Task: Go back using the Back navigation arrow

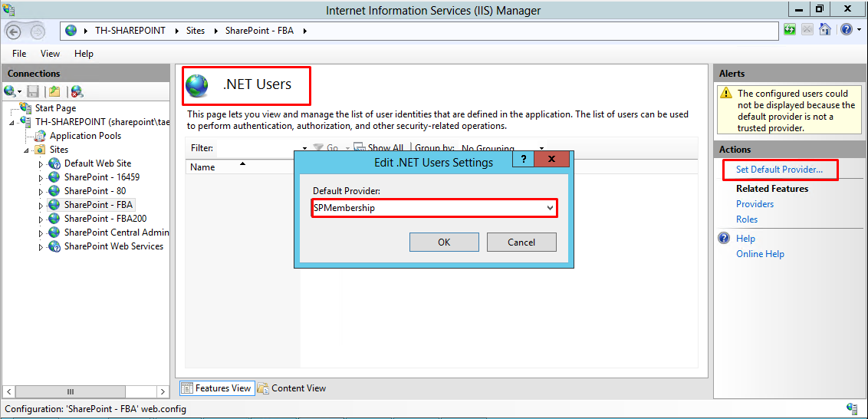Action: coord(15,31)
